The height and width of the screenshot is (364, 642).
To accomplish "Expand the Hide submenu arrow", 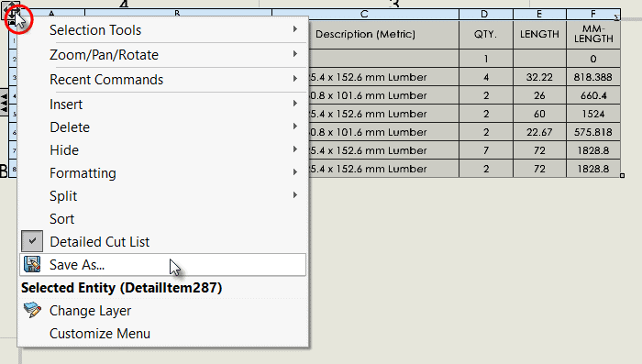I will coord(294,149).
